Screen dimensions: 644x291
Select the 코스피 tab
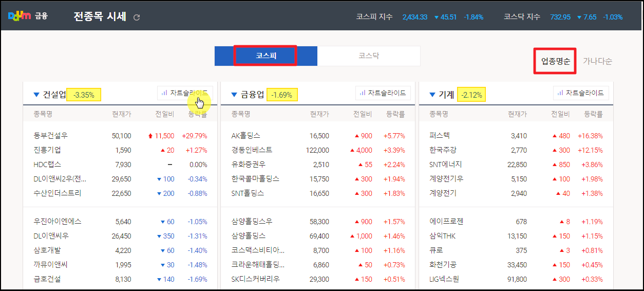click(x=266, y=56)
